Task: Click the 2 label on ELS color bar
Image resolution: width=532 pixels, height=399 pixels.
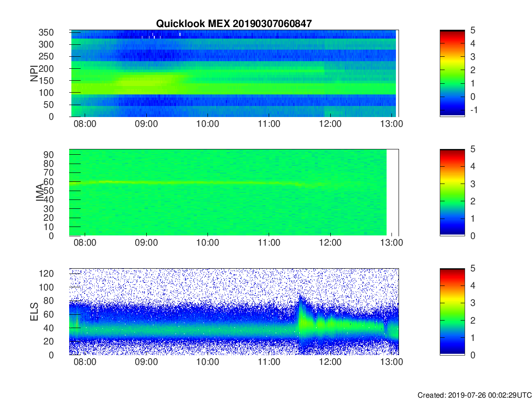Action: click(472, 321)
